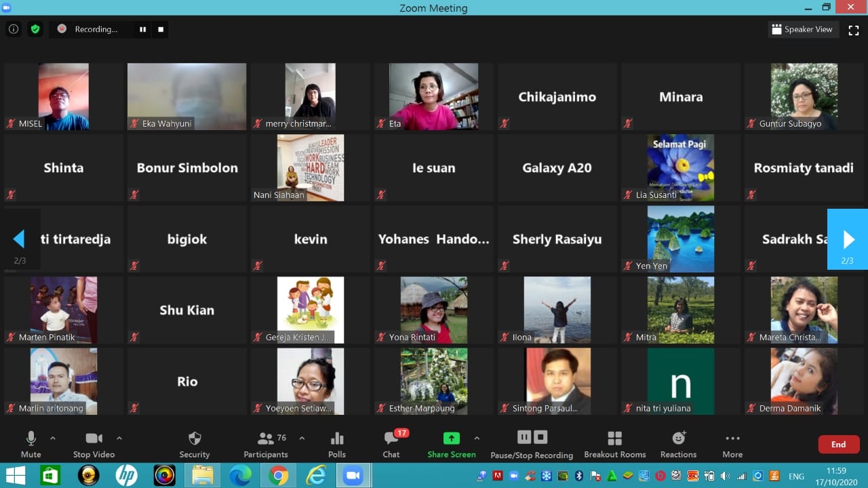
Task: Toggle Stop Video camera button
Action: [x=94, y=444]
